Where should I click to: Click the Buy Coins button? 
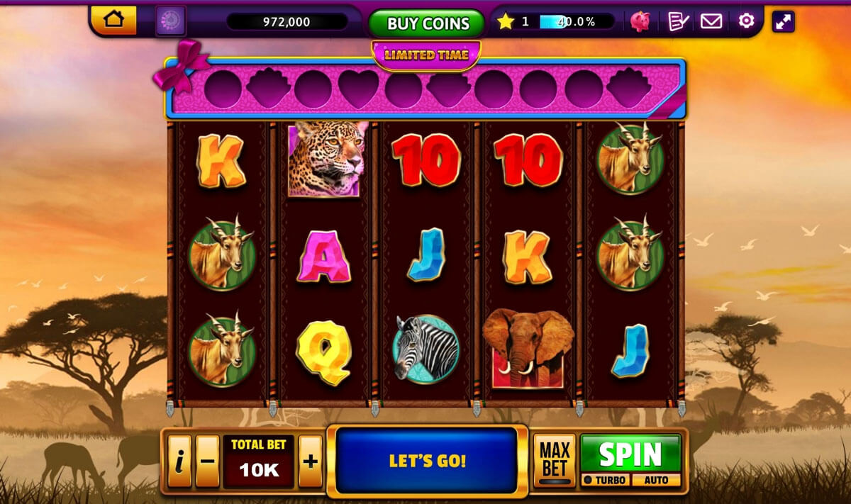[426, 23]
